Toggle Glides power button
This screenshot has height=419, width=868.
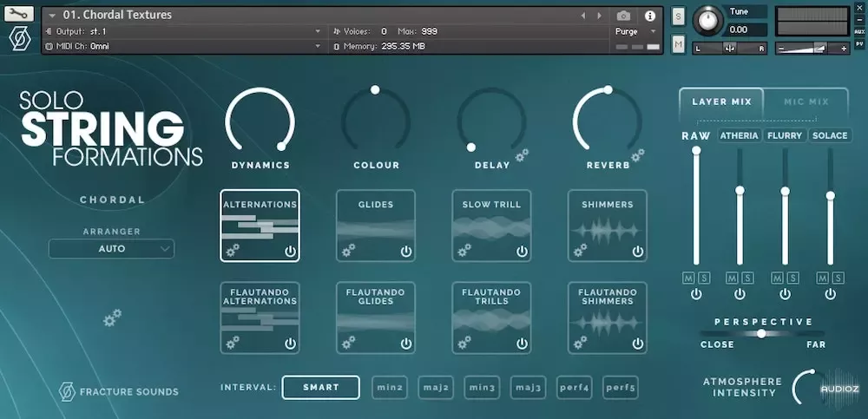point(406,252)
